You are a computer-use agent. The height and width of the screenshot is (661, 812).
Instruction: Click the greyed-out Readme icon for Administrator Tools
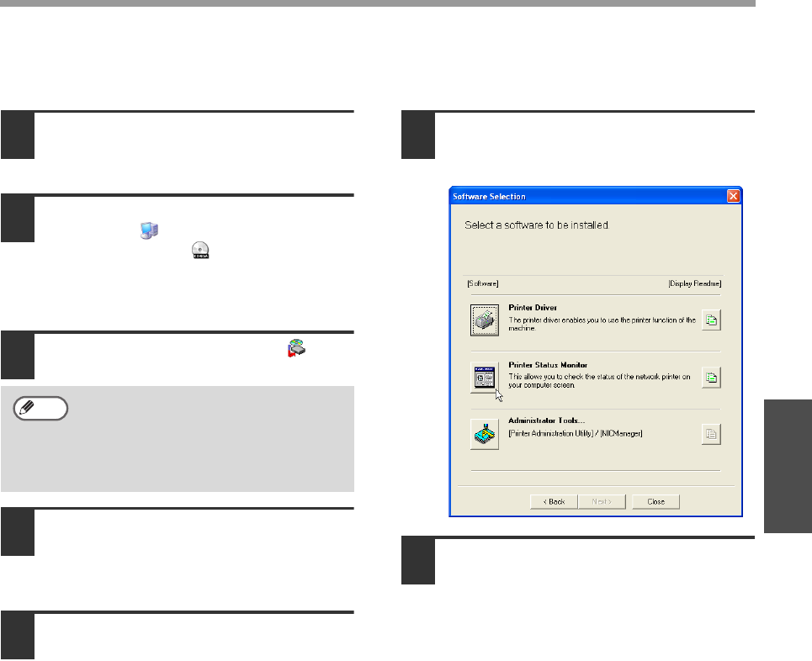click(711, 434)
